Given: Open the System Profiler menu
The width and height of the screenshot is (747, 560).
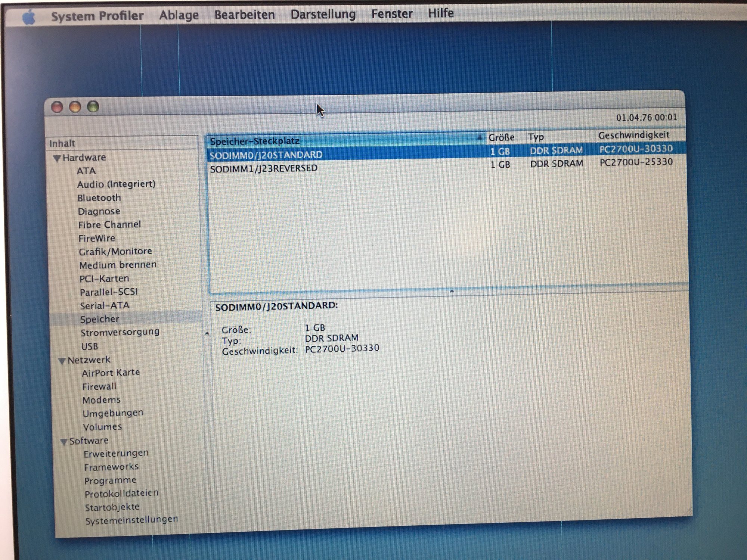Looking at the screenshot, I should click(x=97, y=16).
